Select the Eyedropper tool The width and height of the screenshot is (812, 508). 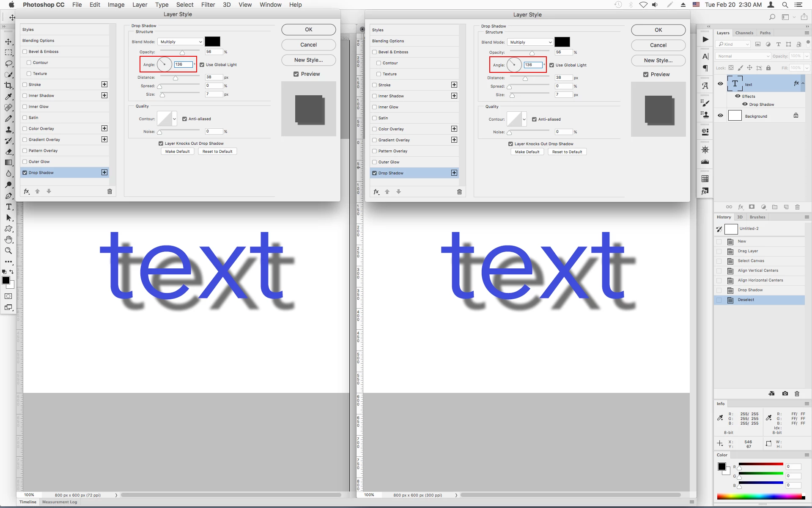[x=8, y=97]
